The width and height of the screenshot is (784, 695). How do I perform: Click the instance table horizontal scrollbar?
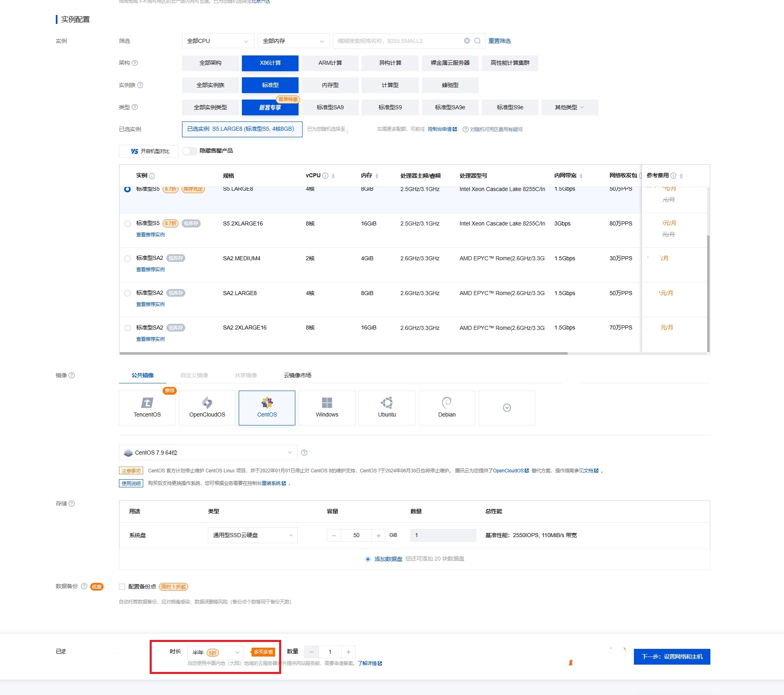point(343,353)
